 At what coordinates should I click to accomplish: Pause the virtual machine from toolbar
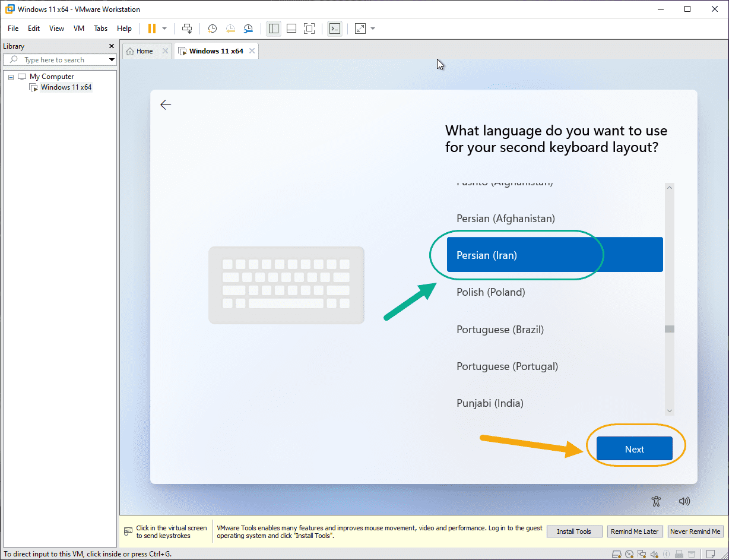151,29
